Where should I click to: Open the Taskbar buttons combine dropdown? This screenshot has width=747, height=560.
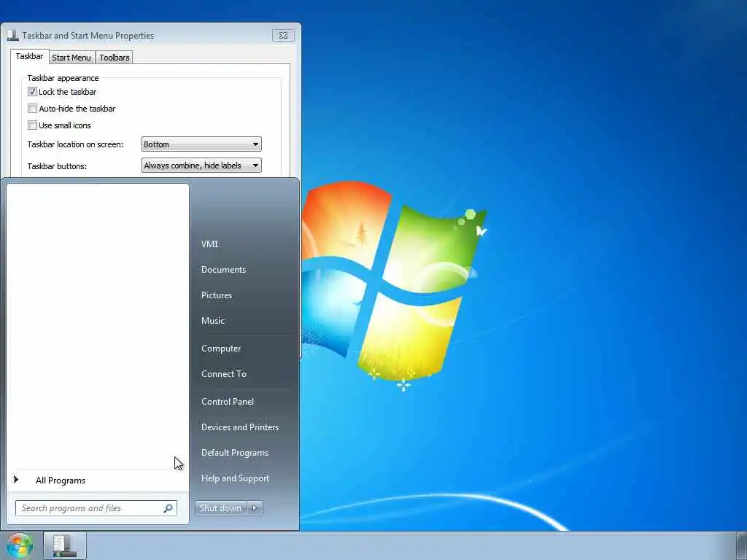pyautogui.click(x=201, y=166)
